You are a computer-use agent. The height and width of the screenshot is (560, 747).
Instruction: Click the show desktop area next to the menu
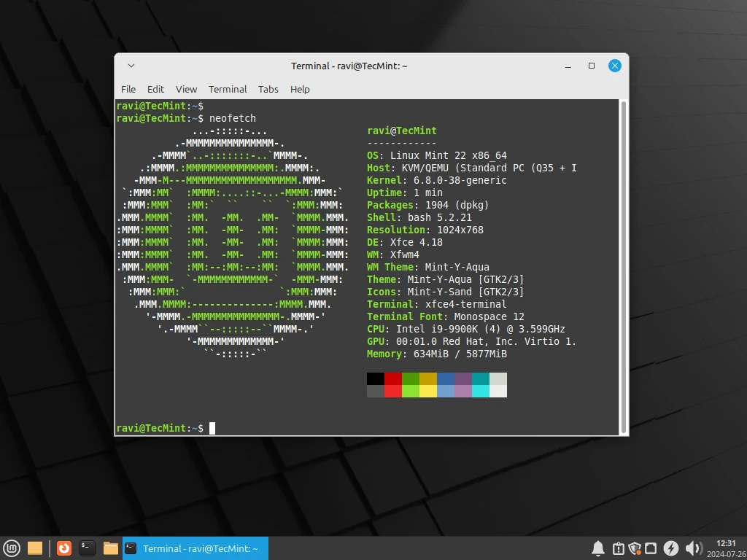34,548
